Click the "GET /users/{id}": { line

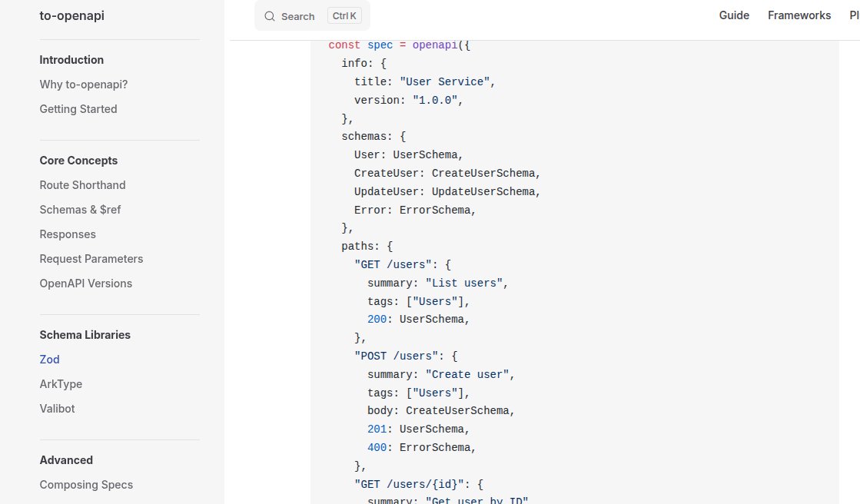tap(419, 484)
